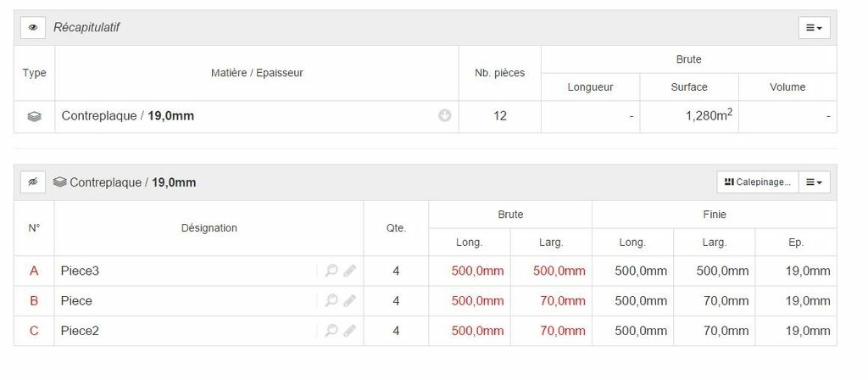Click the round down-arrow beside Contreplaque in the summary
The width and height of the screenshot is (868, 380).
(x=445, y=115)
